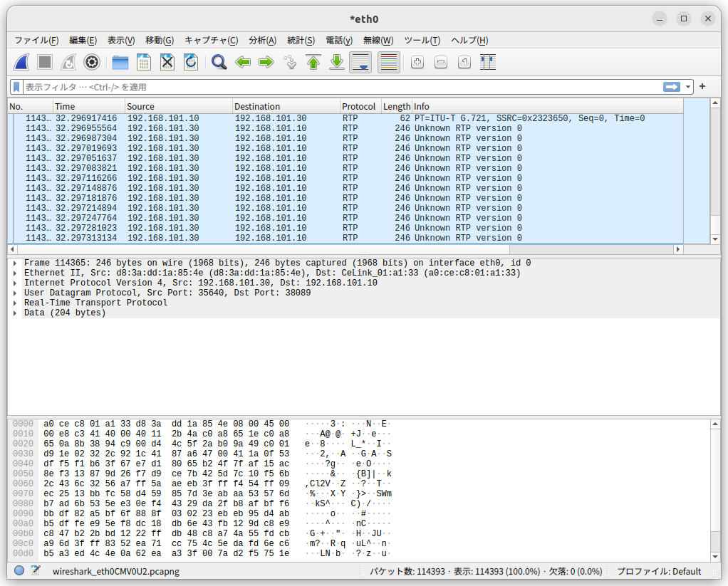Expand the User Datagram Protocol details
Viewport: 728px width, 586px height.
15,293
